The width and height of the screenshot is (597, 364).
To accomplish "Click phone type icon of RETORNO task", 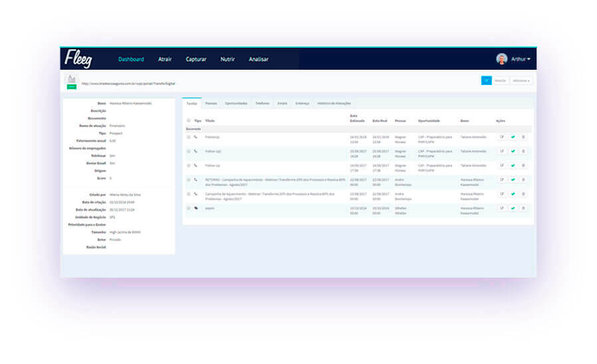I will point(195,179).
